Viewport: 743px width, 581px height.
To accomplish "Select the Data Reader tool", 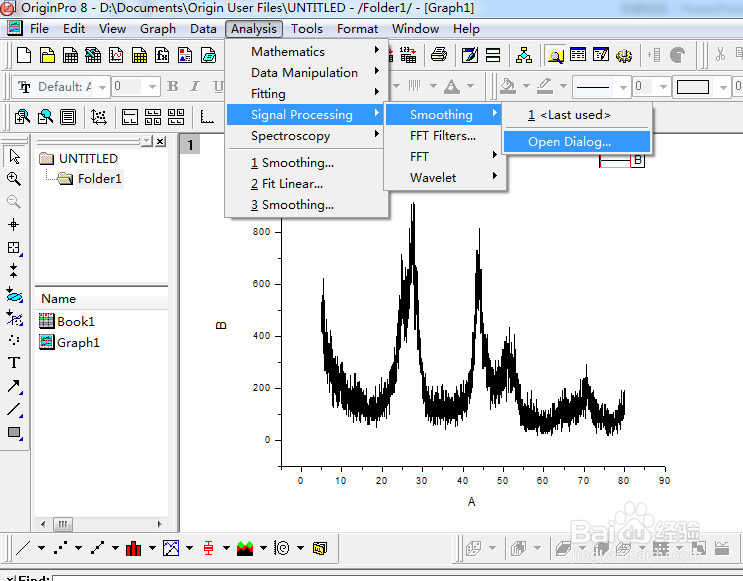I will tap(14, 248).
